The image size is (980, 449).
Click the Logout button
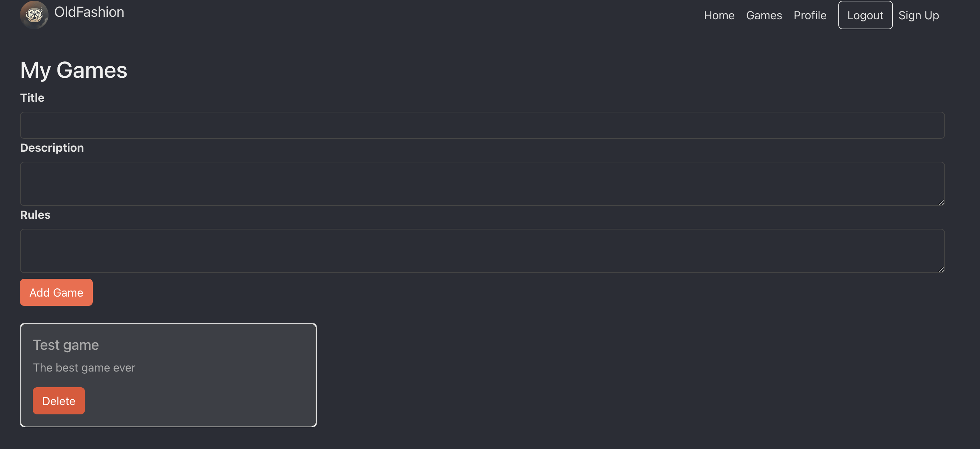pyautogui.click(x=865, y=15)
